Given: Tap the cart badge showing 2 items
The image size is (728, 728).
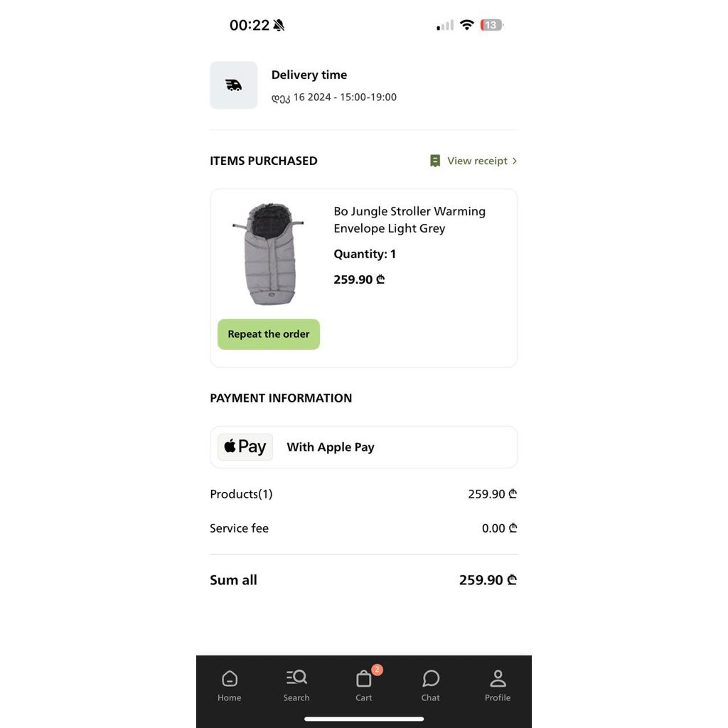Looking at the screenshot, I should (x=377, y=670).
